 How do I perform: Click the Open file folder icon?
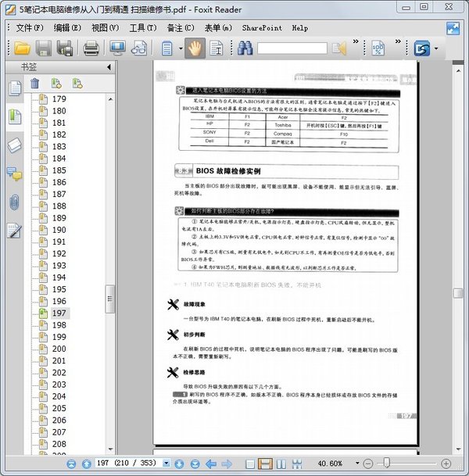pyautogui.click(x=22, y=49)
